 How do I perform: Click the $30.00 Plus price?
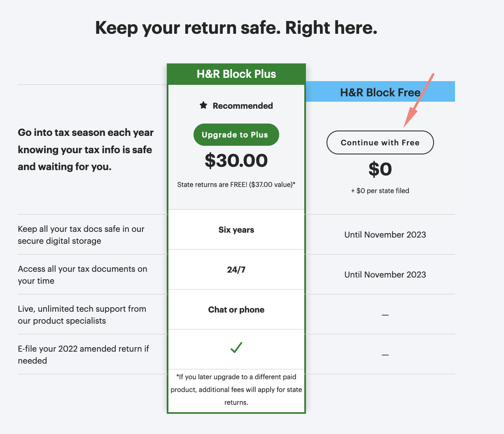click(x=236, y=161)
